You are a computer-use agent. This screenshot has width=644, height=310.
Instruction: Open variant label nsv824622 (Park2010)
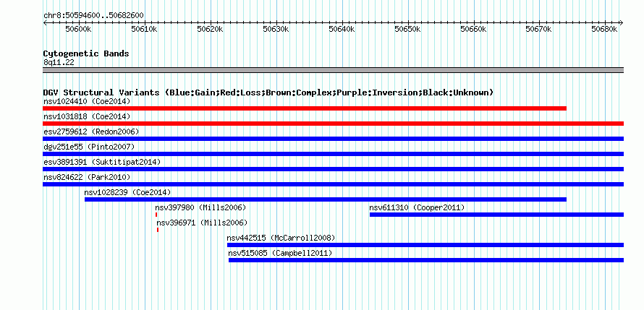(87, 177)
